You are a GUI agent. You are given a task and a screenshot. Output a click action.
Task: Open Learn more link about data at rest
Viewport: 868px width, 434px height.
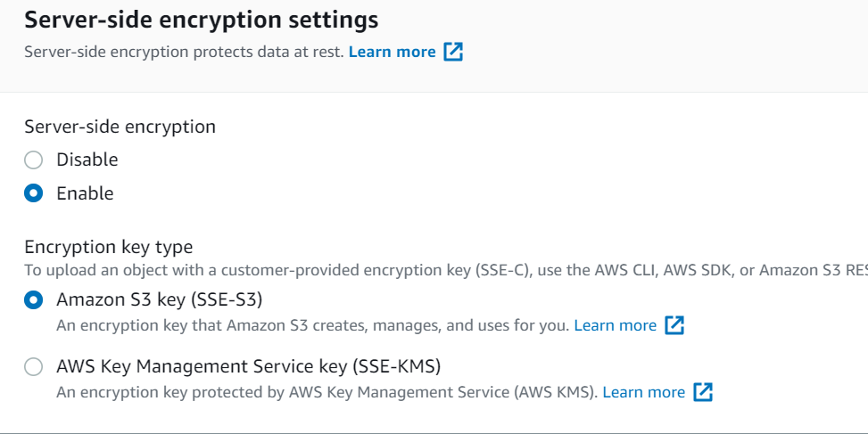[x=392, y=52]
